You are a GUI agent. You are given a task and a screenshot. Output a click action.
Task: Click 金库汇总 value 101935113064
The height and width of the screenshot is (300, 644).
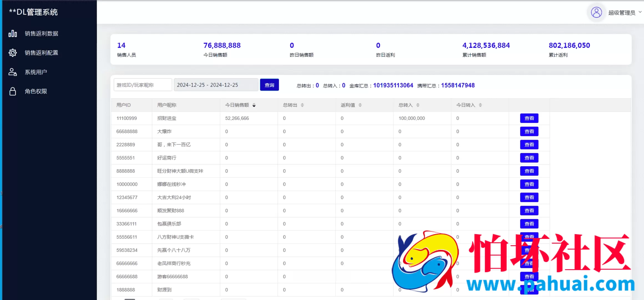(393, 85)
